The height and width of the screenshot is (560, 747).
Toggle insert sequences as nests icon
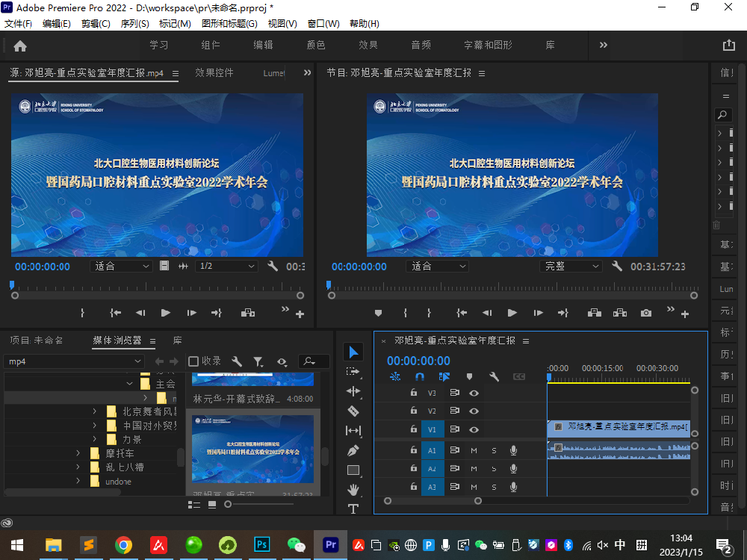click(395, 376)
